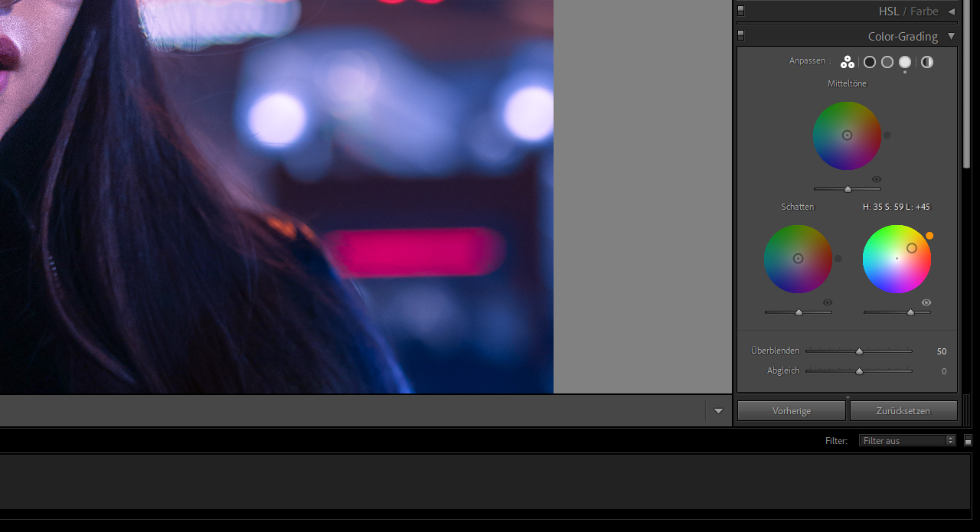Viewport: 980px width, 532px height.
Task: Expand the HSL / Farbe panel
Action: [x=951, y=11]
